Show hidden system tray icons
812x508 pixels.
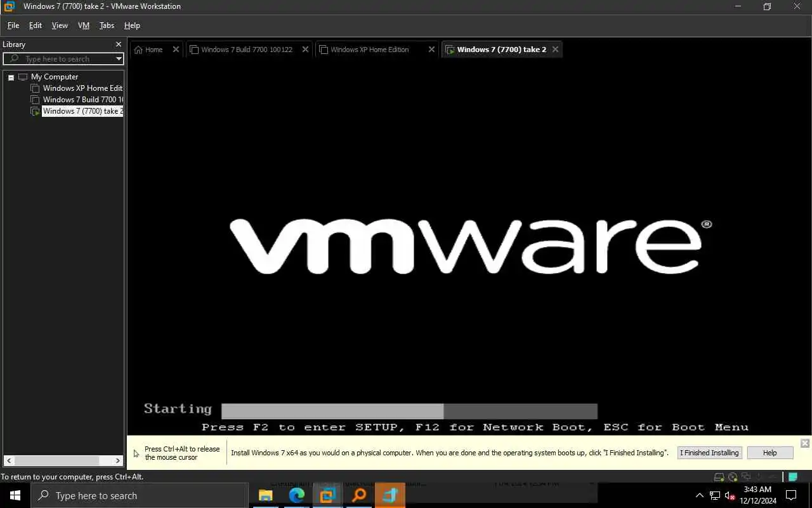click(x=700, y=495)
